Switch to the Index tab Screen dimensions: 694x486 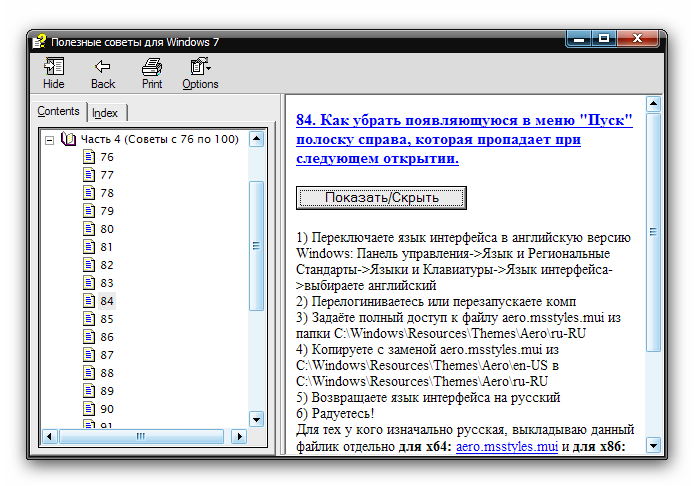tap(105, 113)
